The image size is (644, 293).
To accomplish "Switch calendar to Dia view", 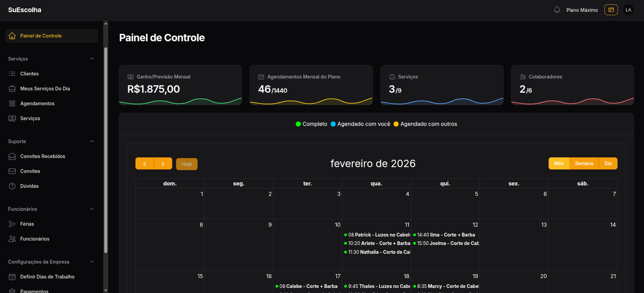I will pyautogui.click(x=608, y=163).
